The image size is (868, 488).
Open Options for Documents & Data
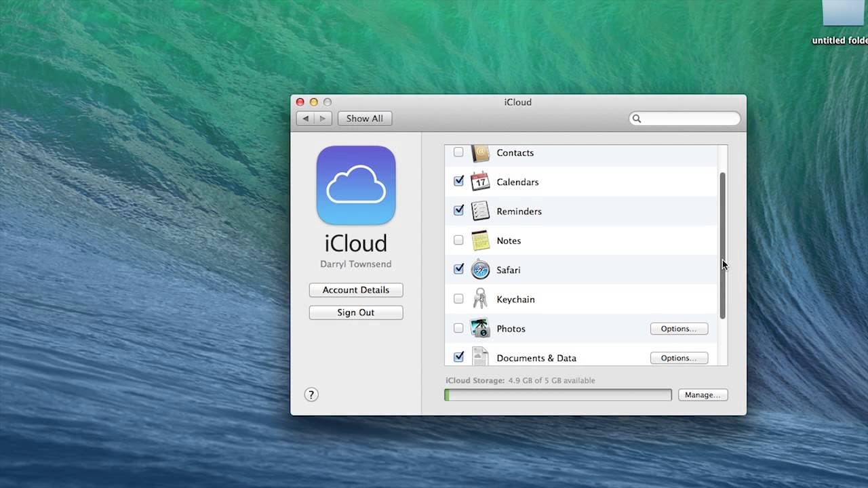679,358
